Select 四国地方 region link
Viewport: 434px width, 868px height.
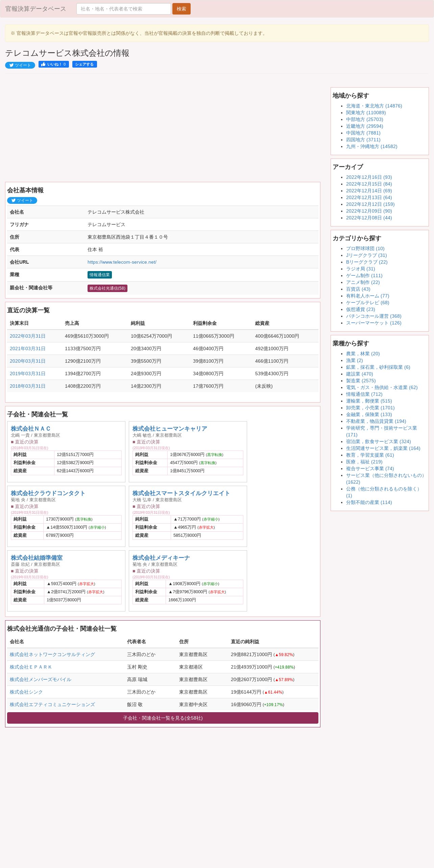pos(363,140)
